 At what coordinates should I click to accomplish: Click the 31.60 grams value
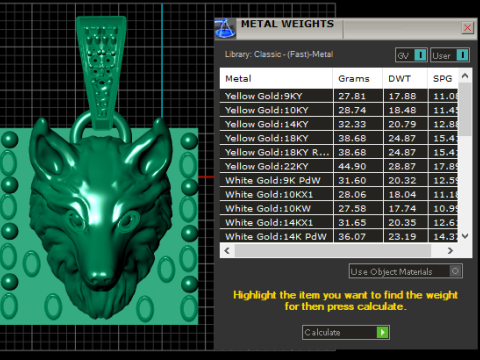pos(352,180)
